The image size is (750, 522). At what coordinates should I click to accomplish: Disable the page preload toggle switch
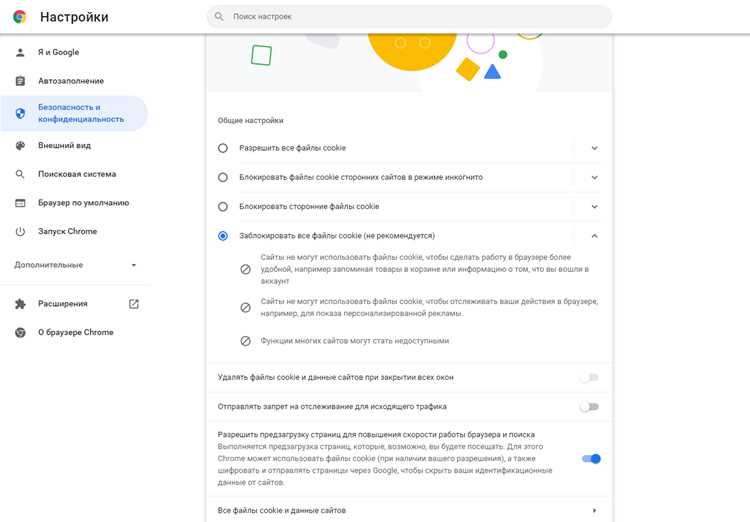click(591, 459)
